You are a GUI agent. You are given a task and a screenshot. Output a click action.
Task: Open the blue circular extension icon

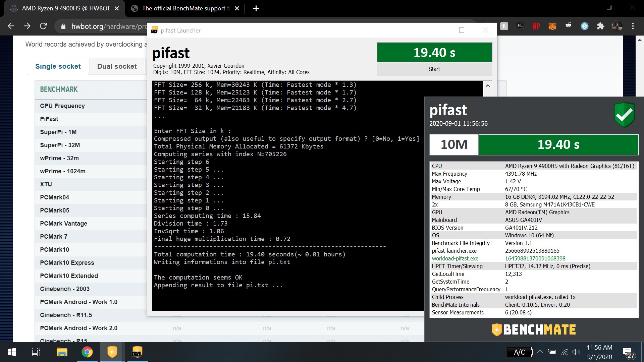click(585, 26)
